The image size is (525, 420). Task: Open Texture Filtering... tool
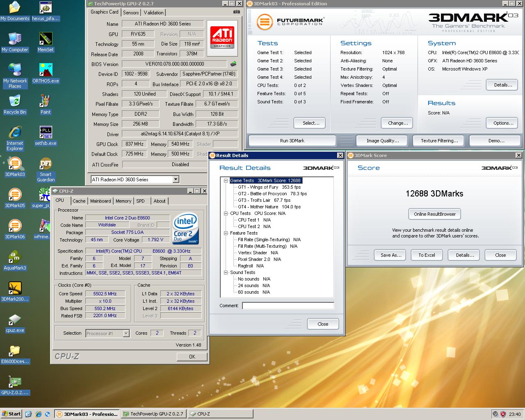tap(439, 141)
